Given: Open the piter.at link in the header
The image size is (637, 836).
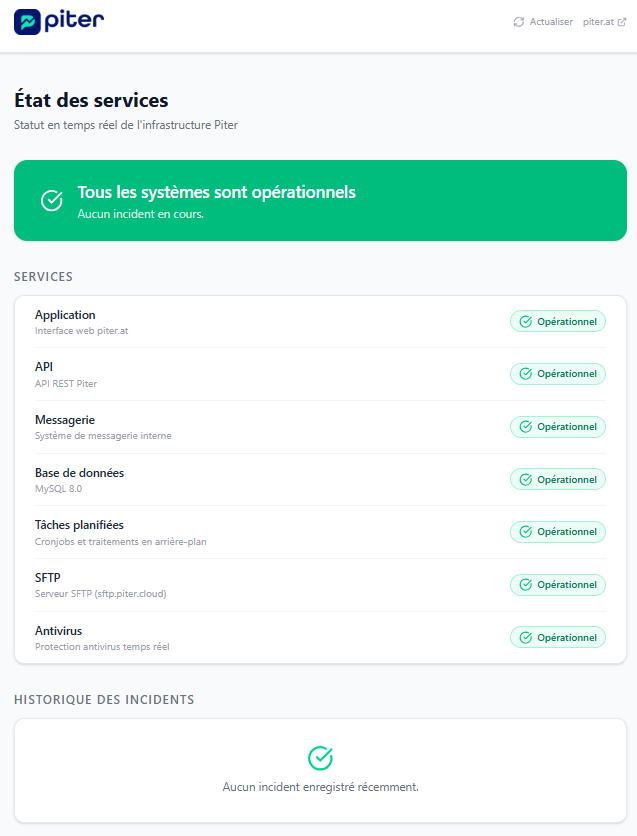Looking at the screenshot, I should (604, 22).
